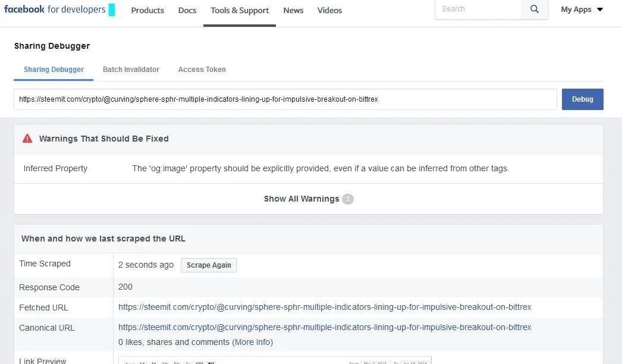Open the Fetched URL steemit link
Image resolution: width=622 pixels, height=364 pixels.
(x=325, y=307)
